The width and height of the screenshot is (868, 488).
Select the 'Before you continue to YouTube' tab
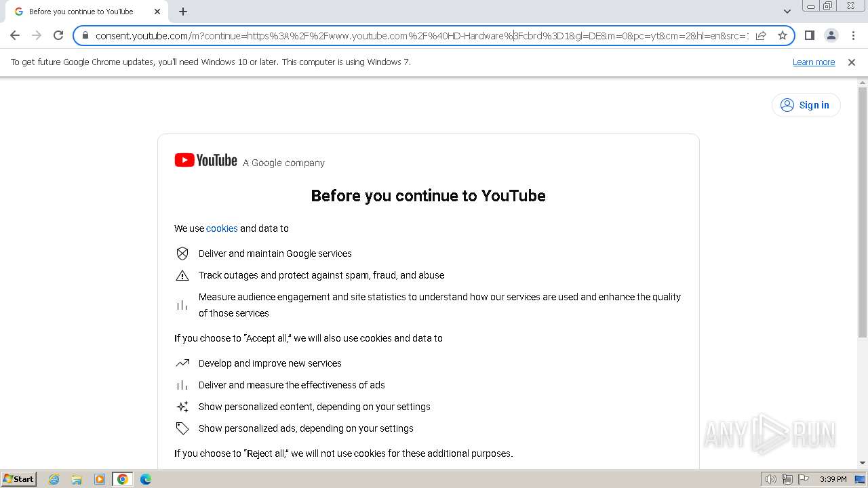tap(86, 12)
